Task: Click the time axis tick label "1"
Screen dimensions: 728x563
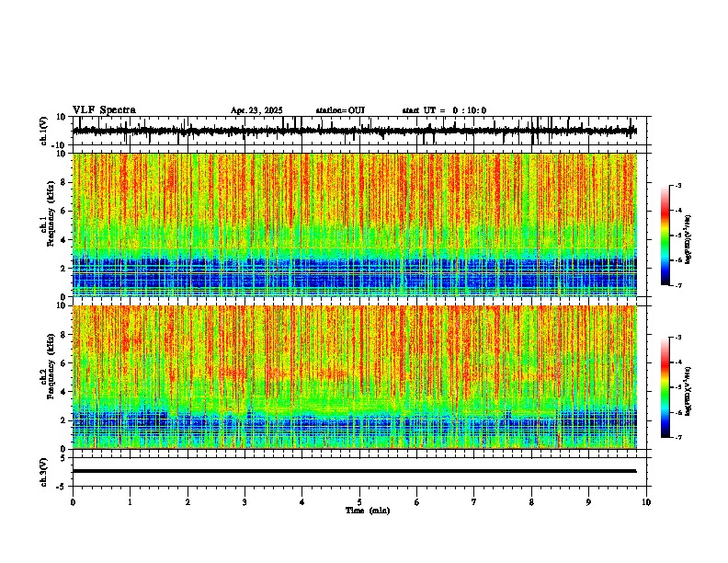Action: pos(130,502)
